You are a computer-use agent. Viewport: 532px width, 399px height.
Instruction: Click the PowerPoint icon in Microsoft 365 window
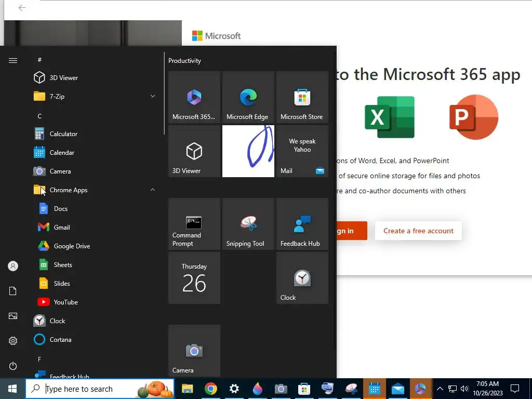click(x=474, y=117)
